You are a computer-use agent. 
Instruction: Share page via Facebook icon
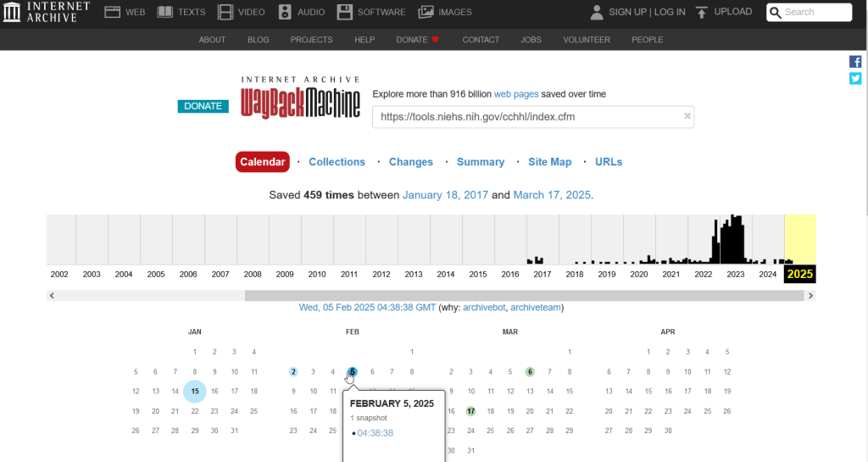click(855, 62)
